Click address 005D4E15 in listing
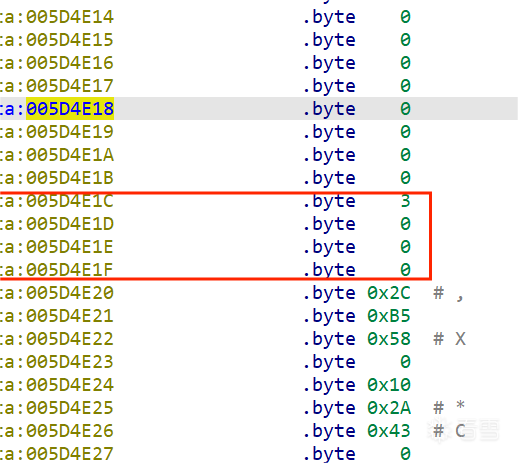This screenshot has width=518, height=463. pos(70,40)
